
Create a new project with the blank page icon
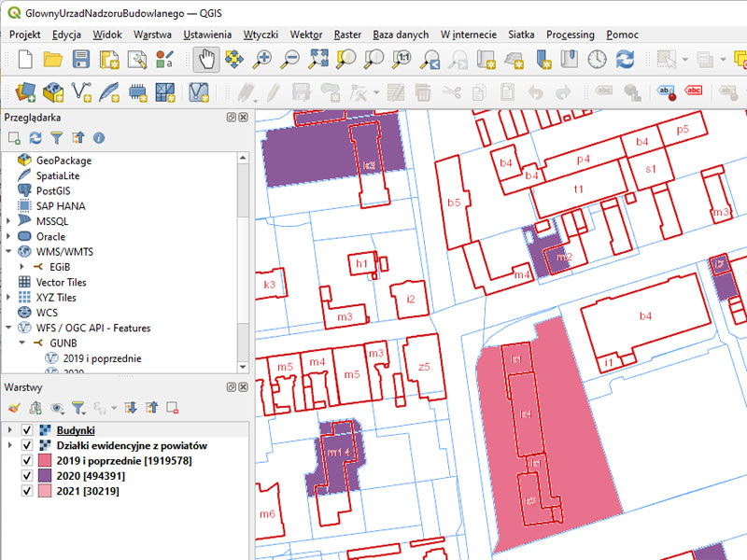click(x=25, y=60)
